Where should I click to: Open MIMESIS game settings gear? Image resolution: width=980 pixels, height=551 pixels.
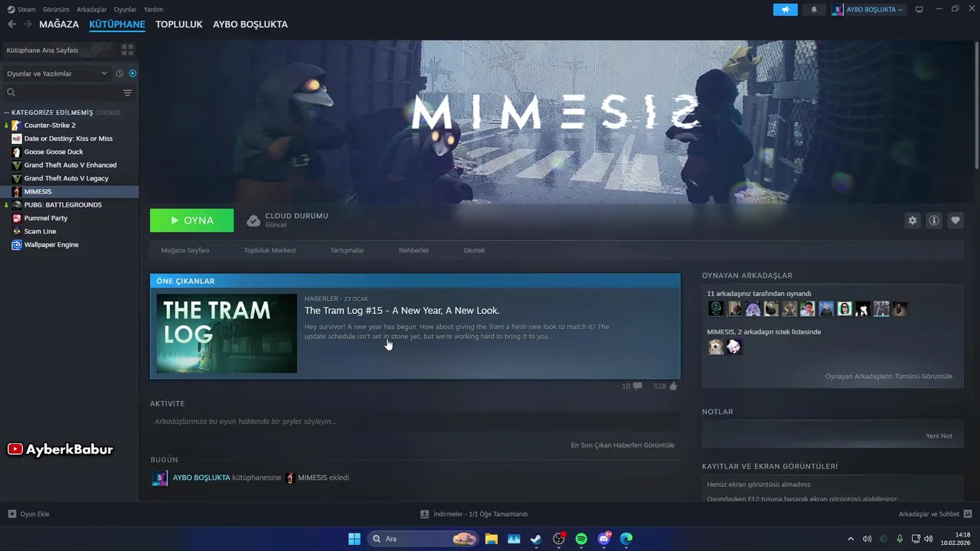coord(912,220)
